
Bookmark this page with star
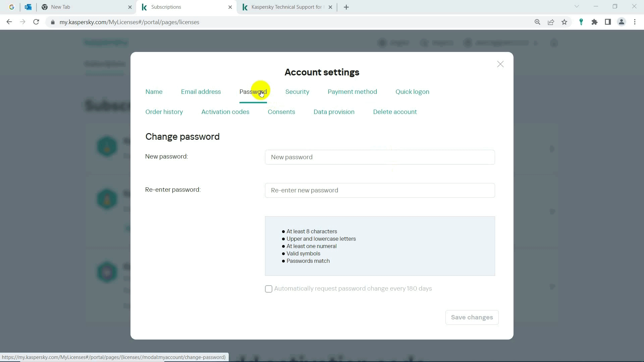[x=564, y=22]
